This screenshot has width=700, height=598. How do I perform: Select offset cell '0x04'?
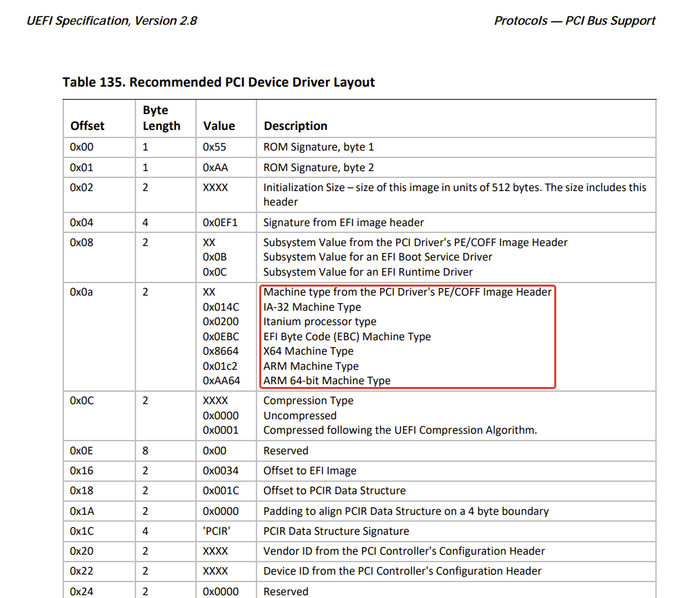(82, 222)
